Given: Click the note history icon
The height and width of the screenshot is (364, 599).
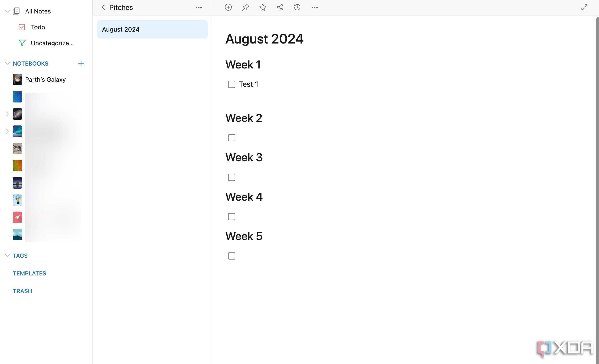Looking at the screenshot, I should coord(297,7).
